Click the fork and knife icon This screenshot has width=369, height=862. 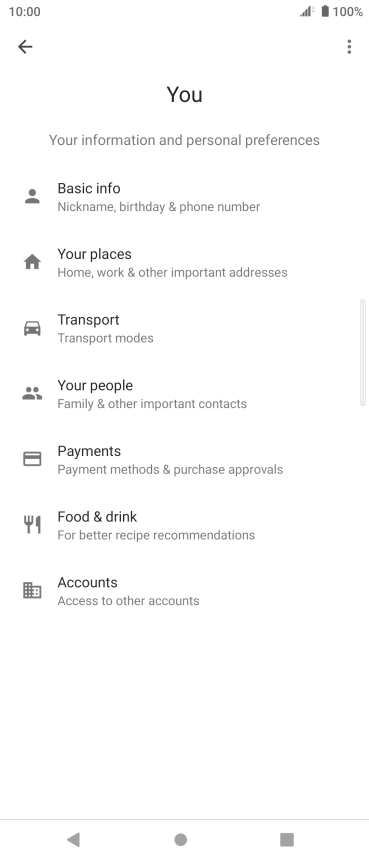pyautogui.click(x=32, y=525)
